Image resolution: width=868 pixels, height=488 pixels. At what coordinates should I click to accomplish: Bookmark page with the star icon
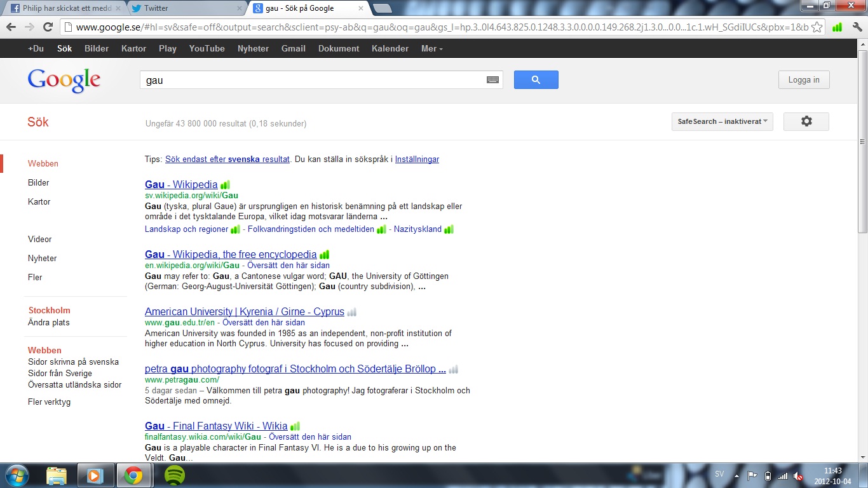tap(817, 27)
